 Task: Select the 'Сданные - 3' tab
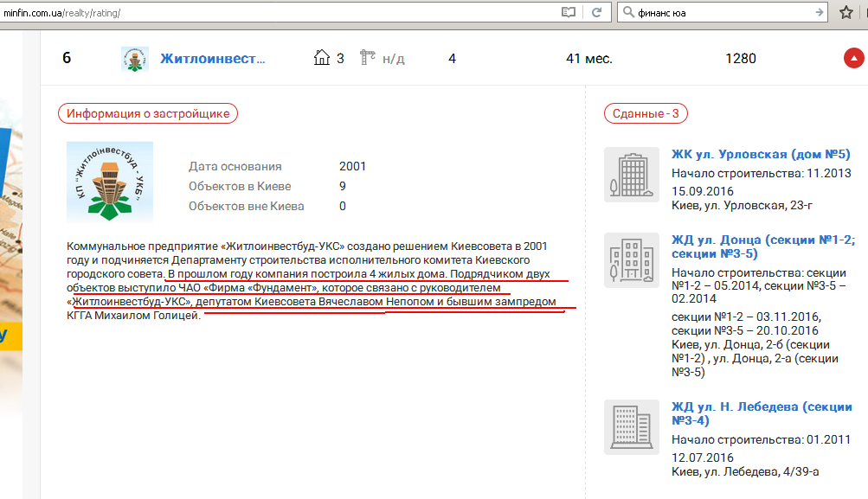point(646,113)
